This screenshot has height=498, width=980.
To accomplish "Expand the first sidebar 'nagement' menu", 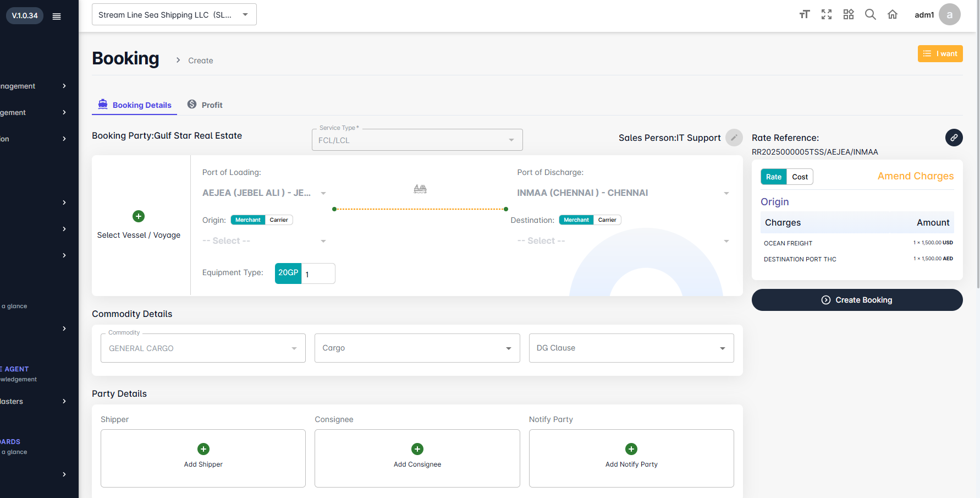I will (34, 86).
